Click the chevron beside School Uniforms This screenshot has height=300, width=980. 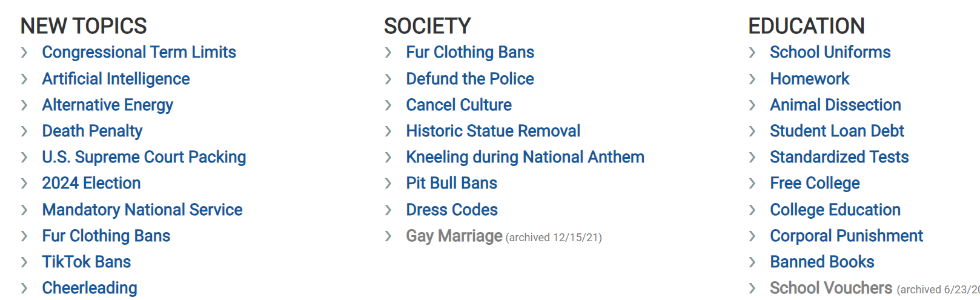pos(752,53)
